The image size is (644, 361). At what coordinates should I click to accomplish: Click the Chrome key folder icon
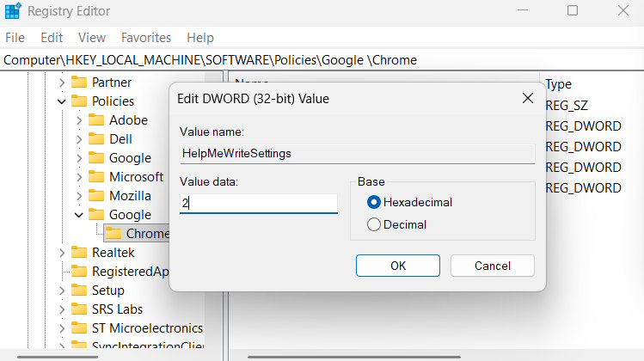point(113,234)
